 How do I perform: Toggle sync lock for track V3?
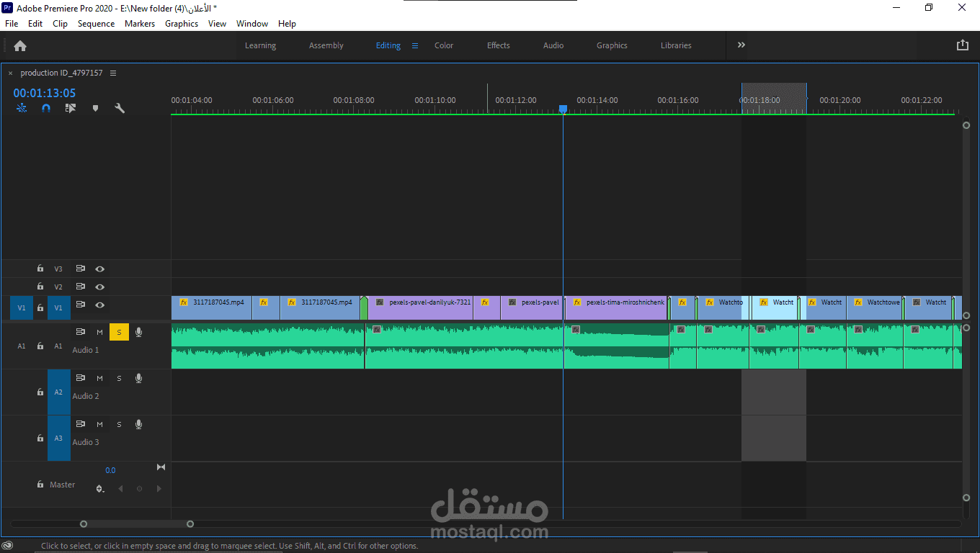click(81, 269)
